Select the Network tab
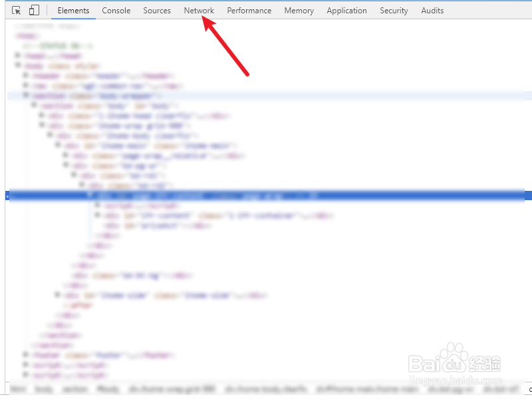Image resolution: width=532 pixels, height=399 pixels. click(199, 11)
